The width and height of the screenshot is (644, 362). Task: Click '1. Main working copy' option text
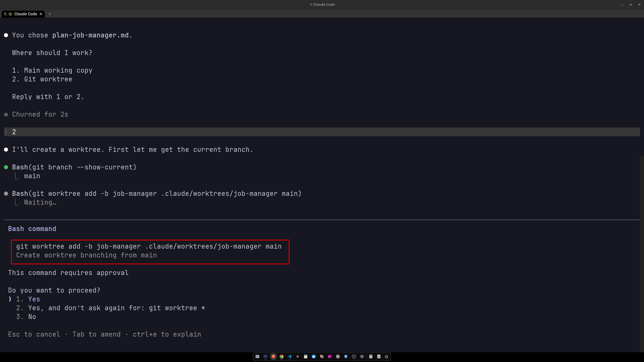click(52, 70)
